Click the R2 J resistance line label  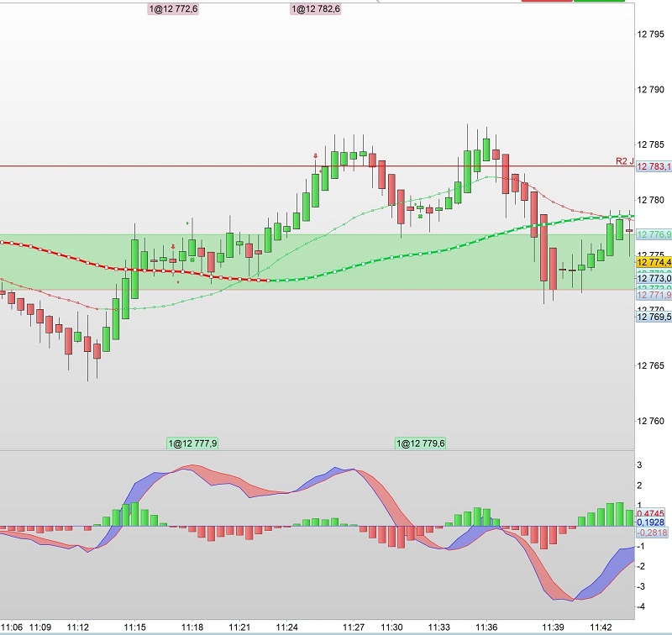click(624, 161)
